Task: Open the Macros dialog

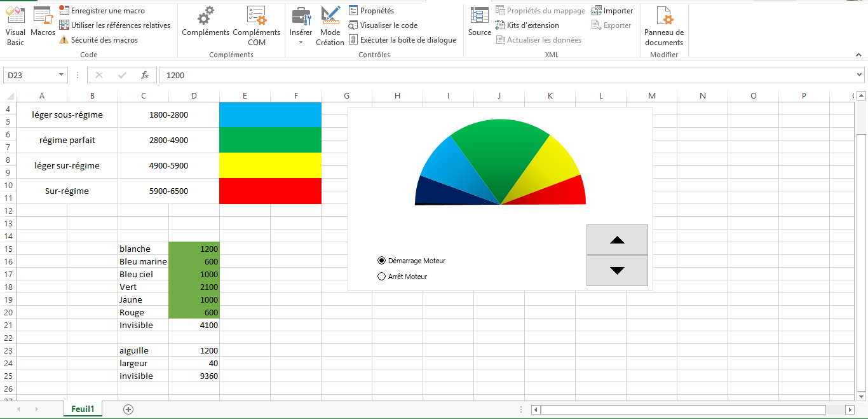Action: tap(43, 22)
